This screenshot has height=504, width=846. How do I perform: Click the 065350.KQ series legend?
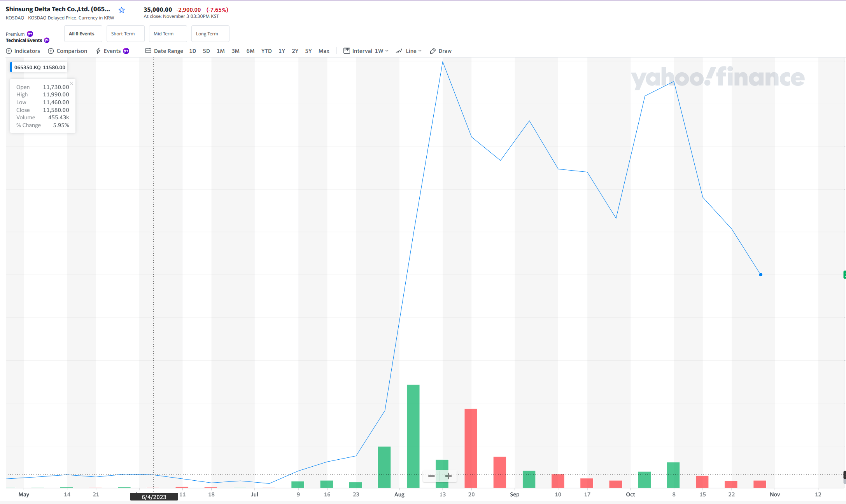coord(39,67)
